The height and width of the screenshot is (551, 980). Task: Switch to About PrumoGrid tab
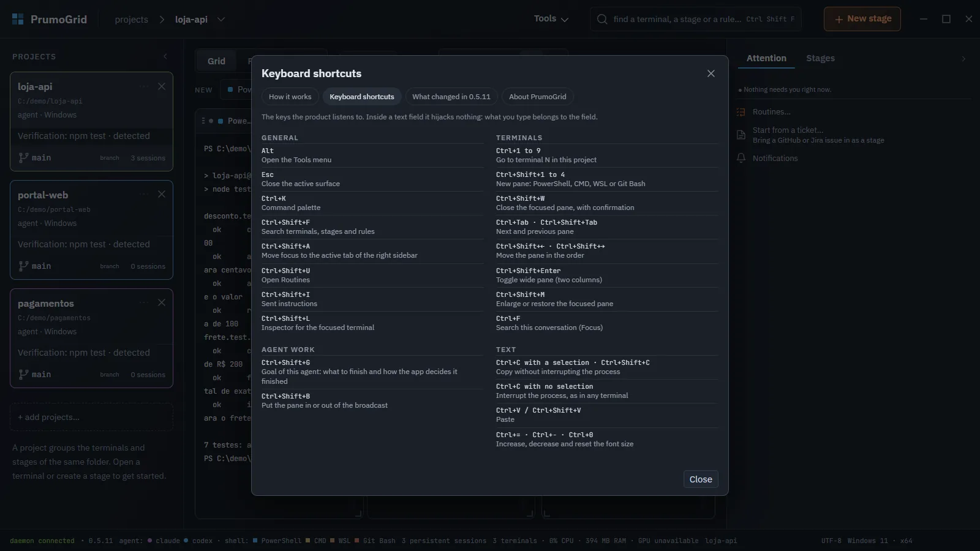click(x=538, y=97)
